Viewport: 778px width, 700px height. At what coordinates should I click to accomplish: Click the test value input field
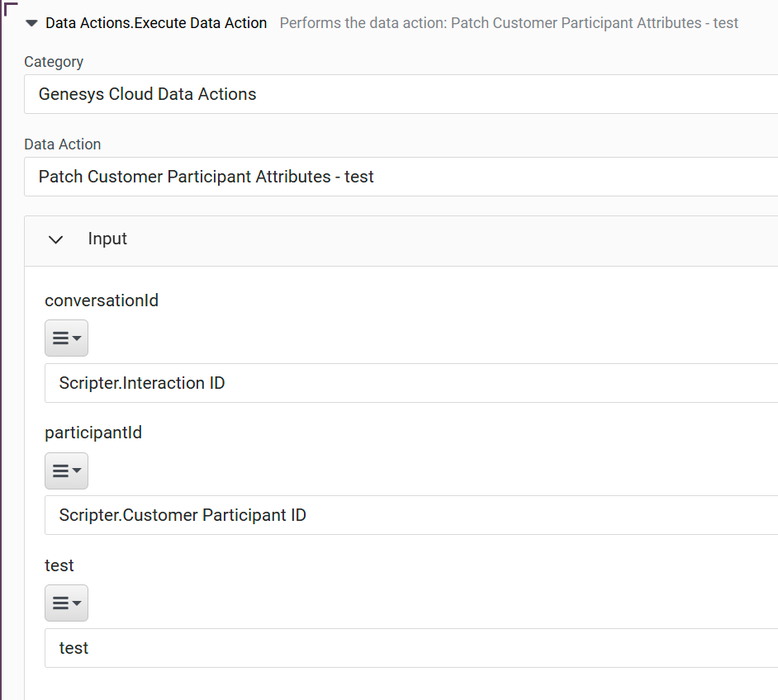[411, 648]
